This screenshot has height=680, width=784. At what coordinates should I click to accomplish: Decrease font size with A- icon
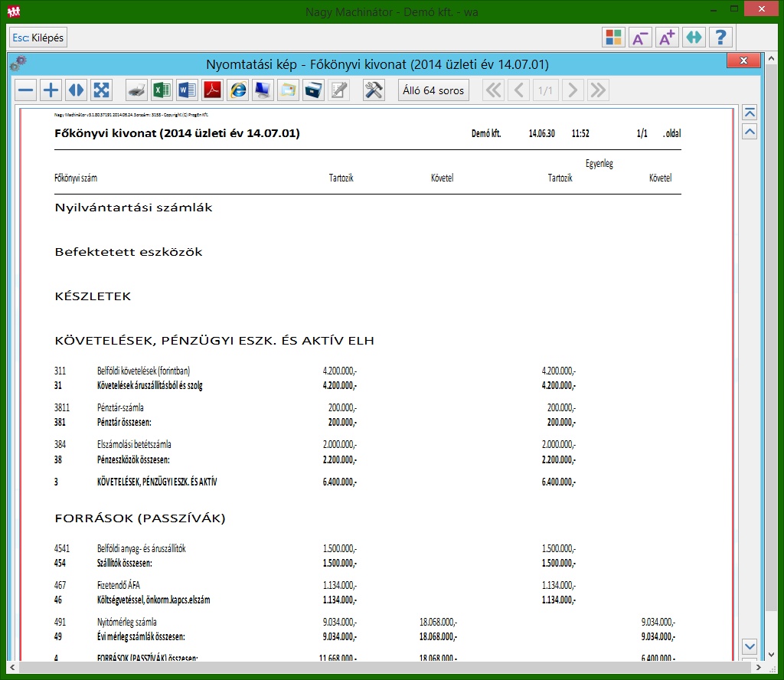click(x=640, y=38)
